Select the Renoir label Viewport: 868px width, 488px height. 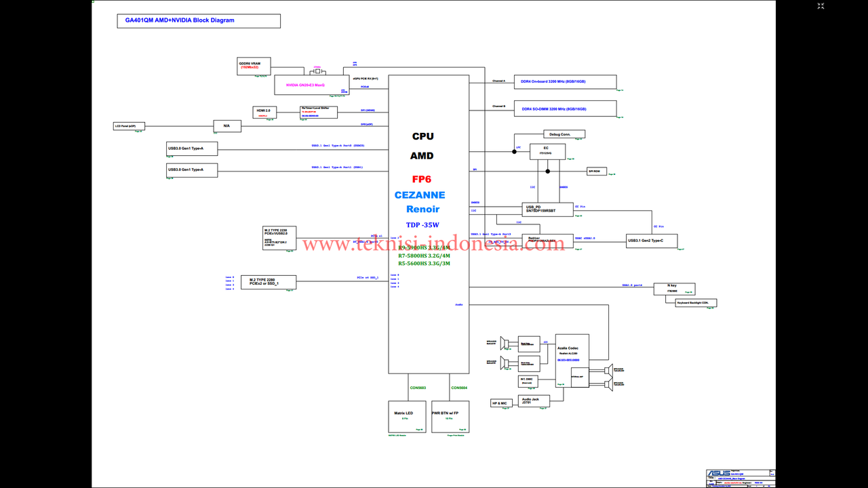pos(422,209)
